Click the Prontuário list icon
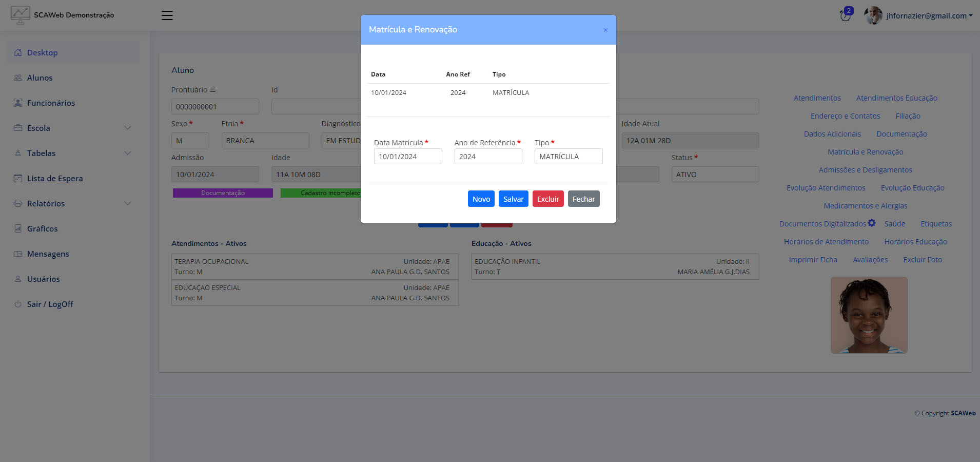The height and width of the screenshot is (462, 980). coord(213,90)
